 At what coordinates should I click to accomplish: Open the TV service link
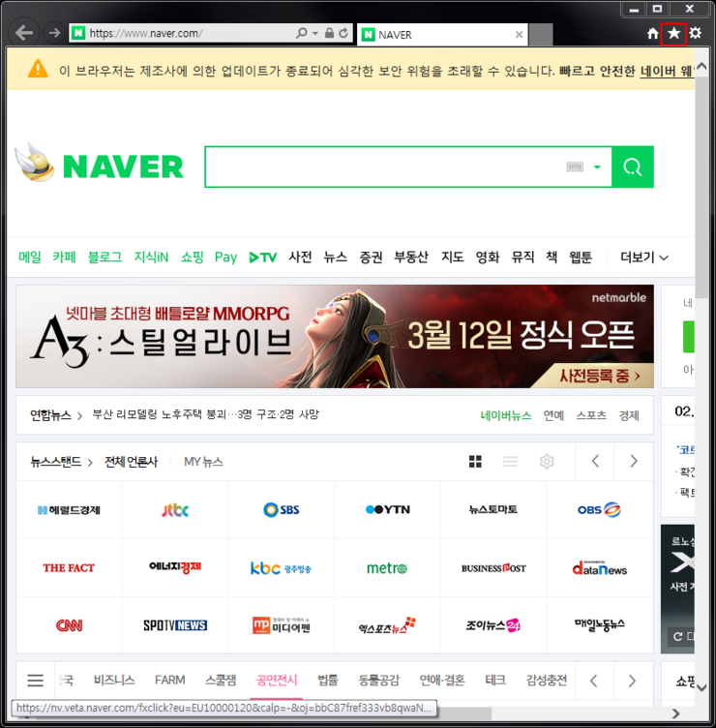tap(262, 258)
